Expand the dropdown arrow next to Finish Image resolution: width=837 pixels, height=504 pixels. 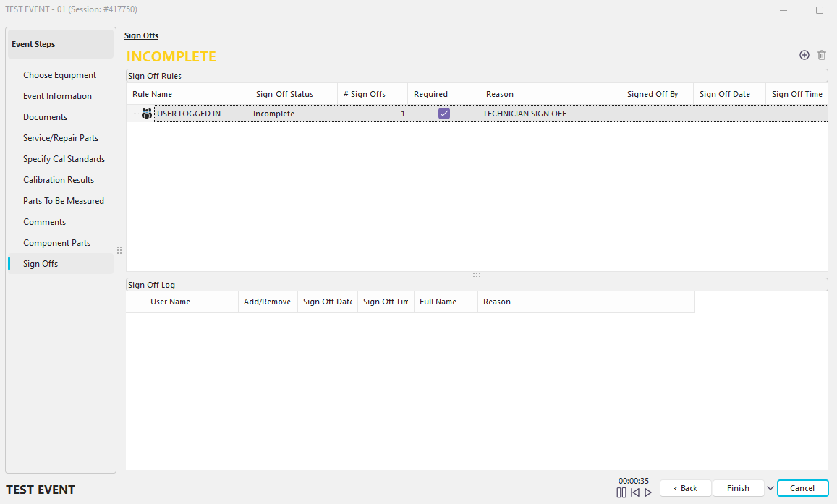tap(770, 488)
